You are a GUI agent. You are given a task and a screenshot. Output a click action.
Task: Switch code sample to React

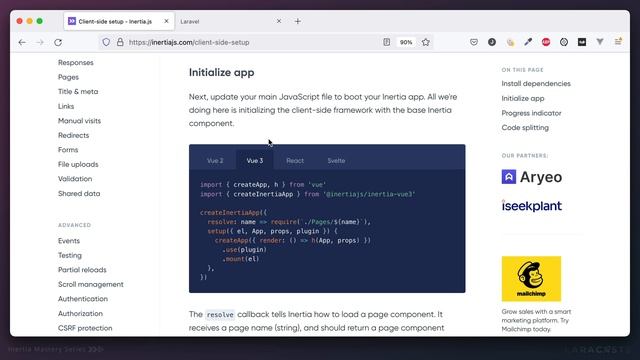pyautogui.click(x=295, y=161)
